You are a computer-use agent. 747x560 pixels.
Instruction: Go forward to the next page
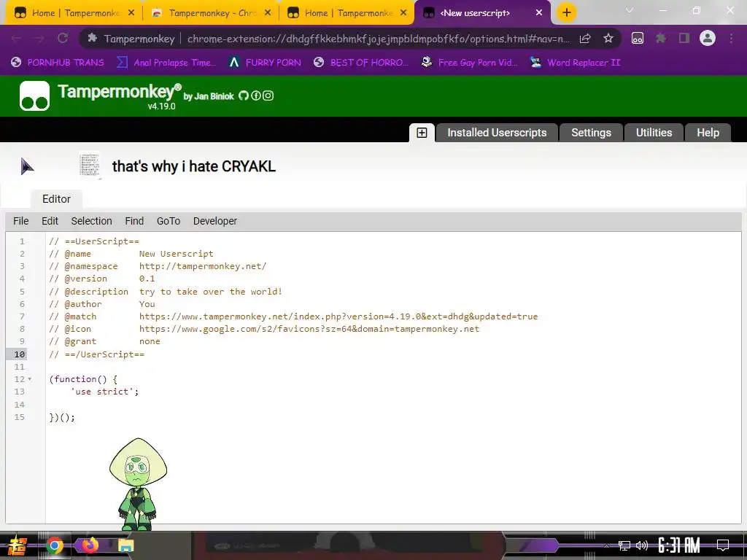point(39,38)
